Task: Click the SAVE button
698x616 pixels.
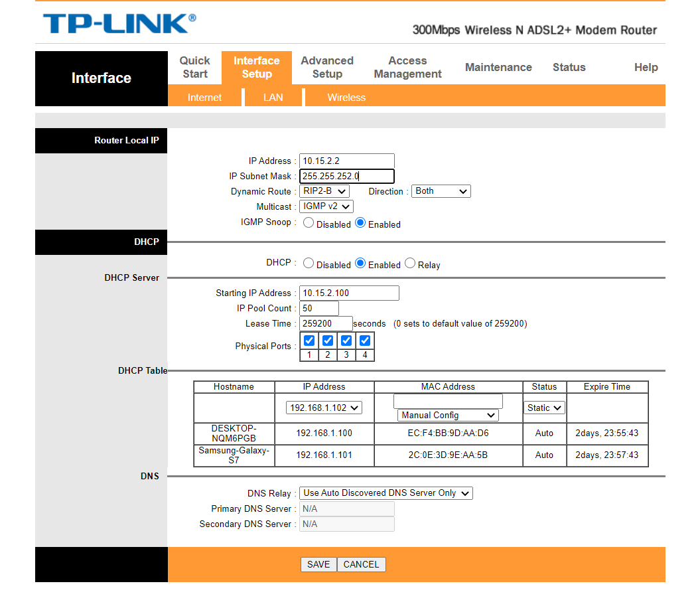Action: 318,564
